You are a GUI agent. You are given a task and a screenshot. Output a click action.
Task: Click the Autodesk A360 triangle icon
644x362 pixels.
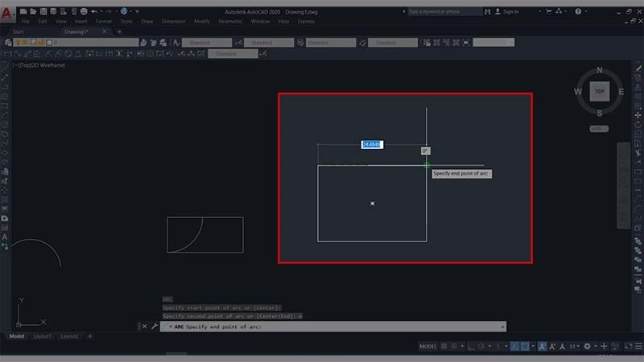559,11
